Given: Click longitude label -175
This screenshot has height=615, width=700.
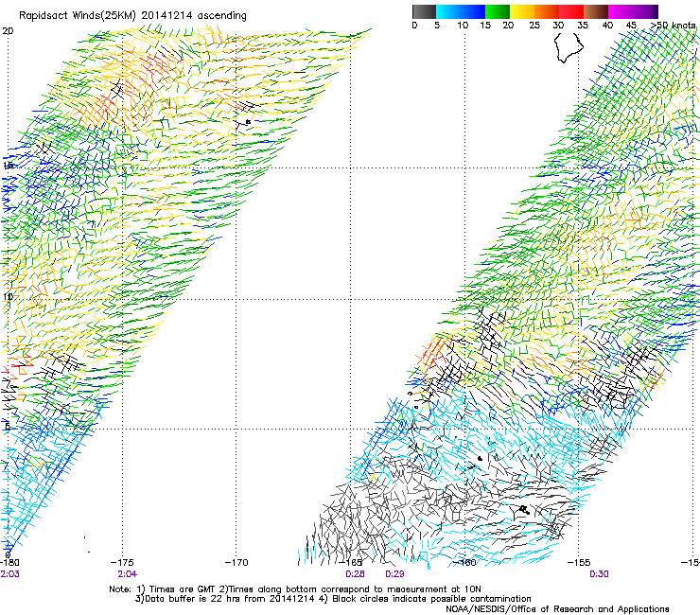Looking at the screenshot, I should (x=122, y=563).
